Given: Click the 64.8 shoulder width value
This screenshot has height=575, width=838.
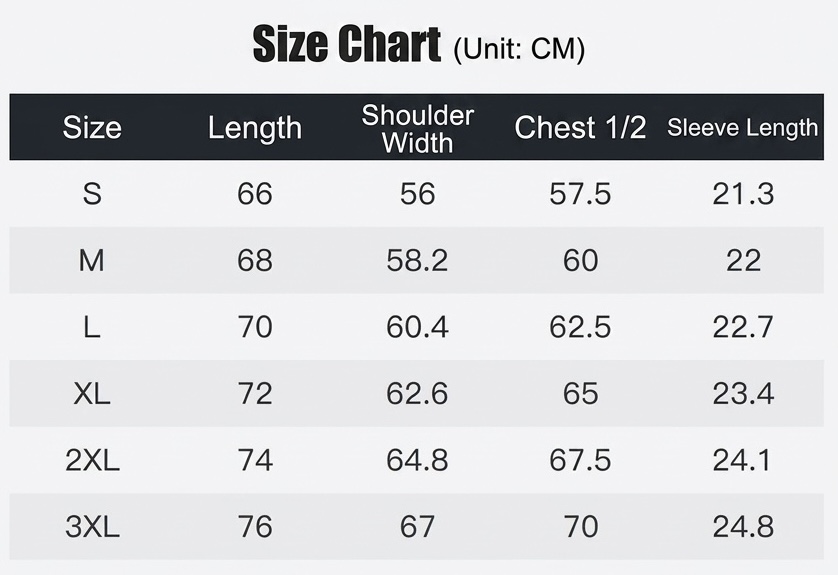Looking at the screenshot, I should (417, 460).
